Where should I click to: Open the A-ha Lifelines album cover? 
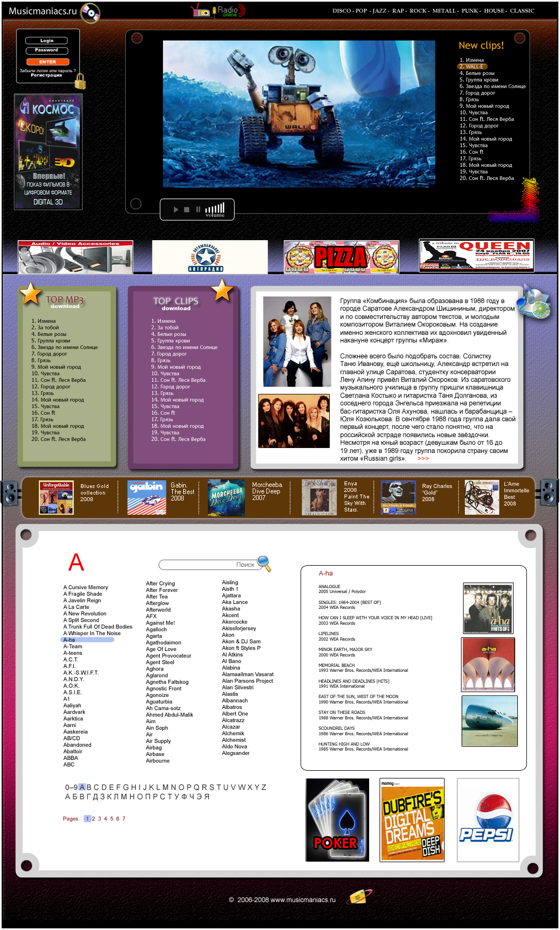pos(488,664)
